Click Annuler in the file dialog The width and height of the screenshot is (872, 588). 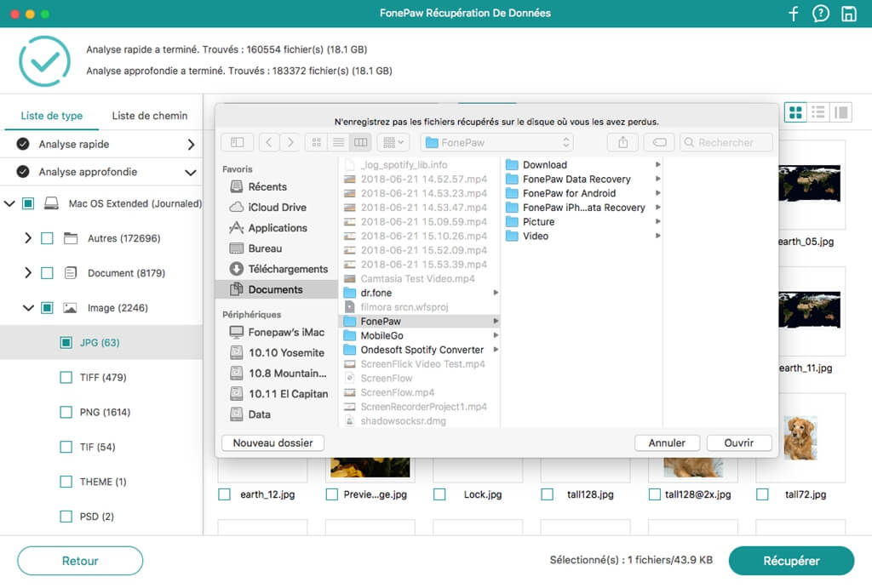pos(667,443)
